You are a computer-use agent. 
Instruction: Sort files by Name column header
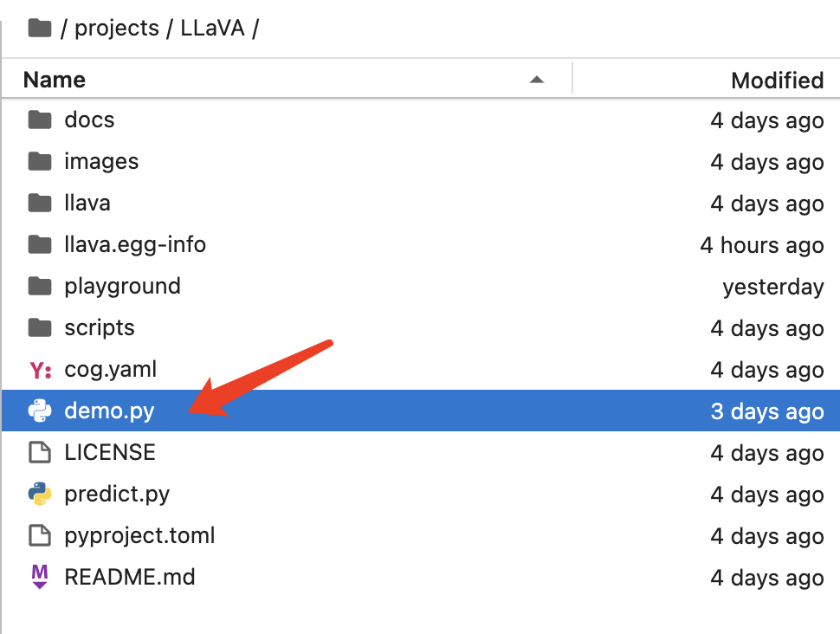point(54,80)
